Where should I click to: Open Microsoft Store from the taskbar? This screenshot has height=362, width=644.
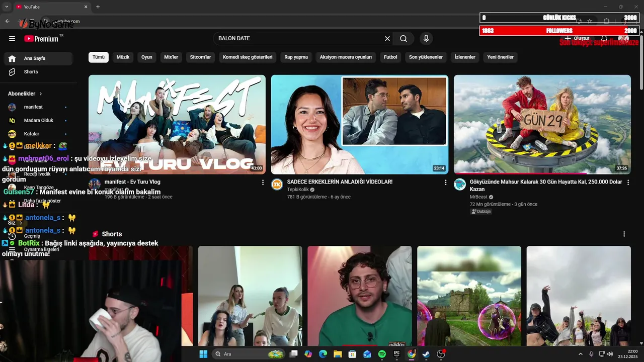click(x=352, y=354)
